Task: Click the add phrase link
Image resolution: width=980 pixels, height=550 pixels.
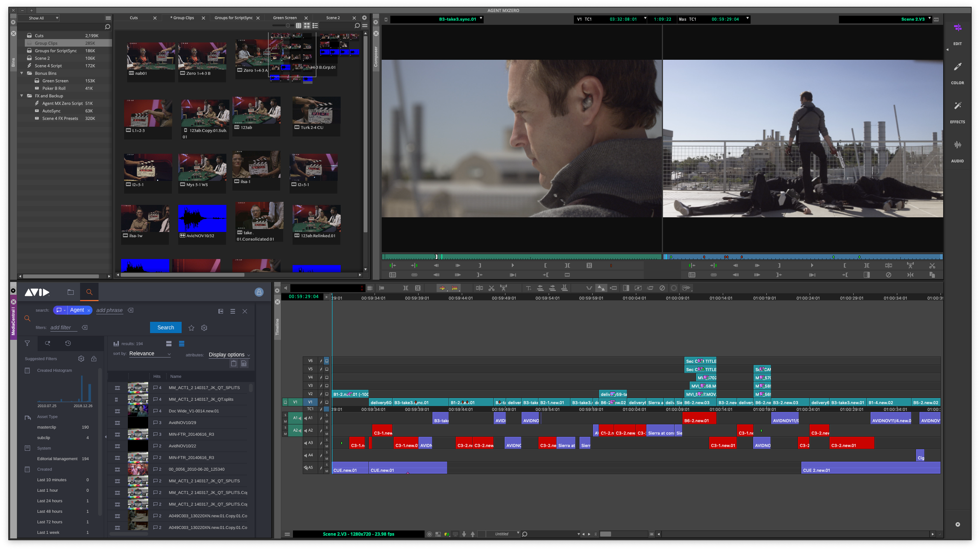Action: click(x=109, y=311)
